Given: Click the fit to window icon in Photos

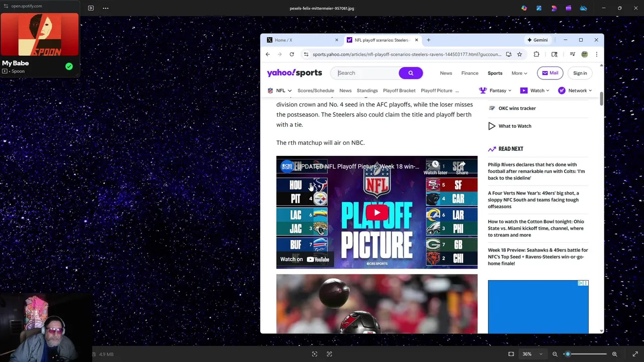Looking at the screenshot, I should point(511,354).
